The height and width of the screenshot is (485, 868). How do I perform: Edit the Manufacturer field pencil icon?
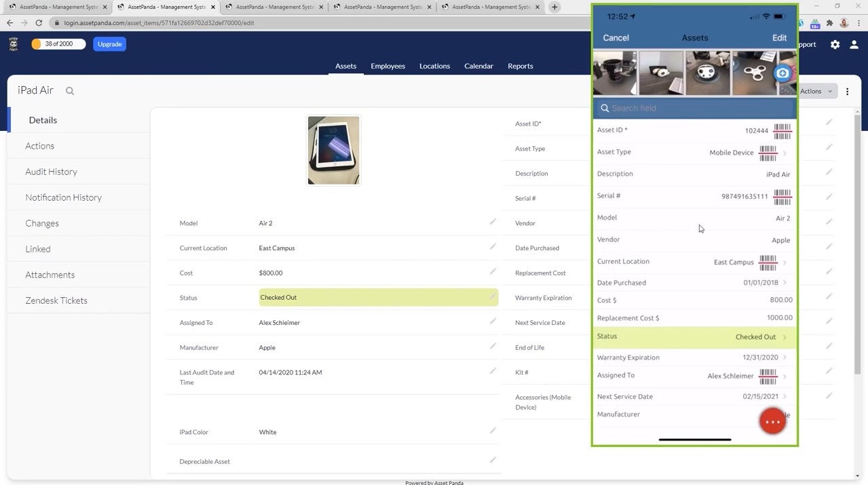coord(493,346)
